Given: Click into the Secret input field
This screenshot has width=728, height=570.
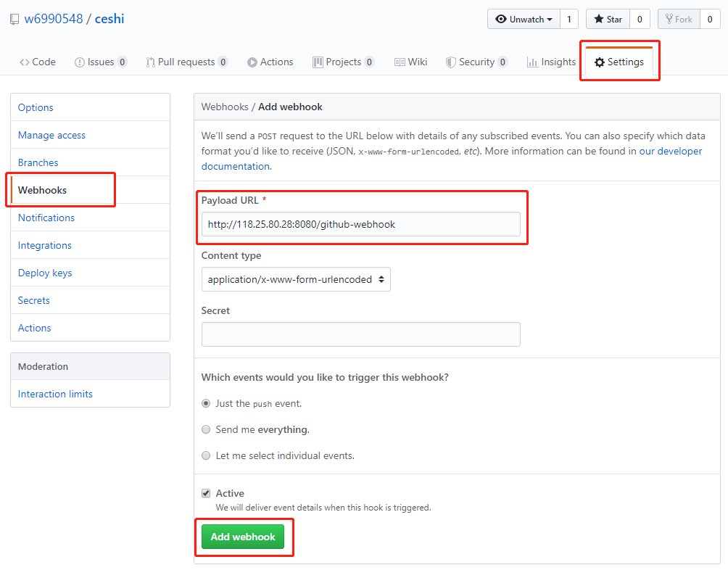Looking at the screenshot, I should pos(360,334).
